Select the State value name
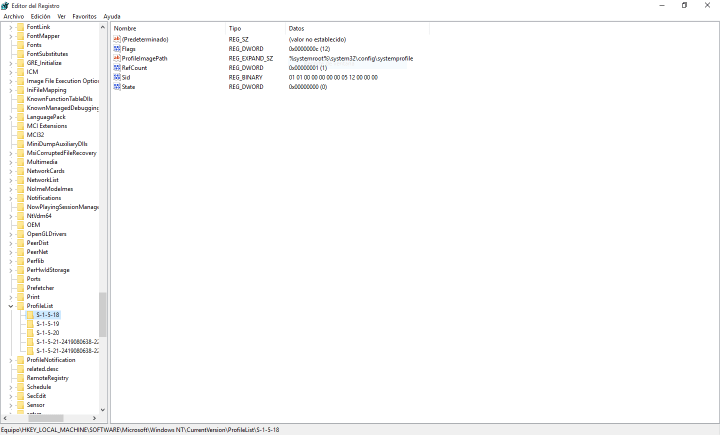 pos(128,86)
